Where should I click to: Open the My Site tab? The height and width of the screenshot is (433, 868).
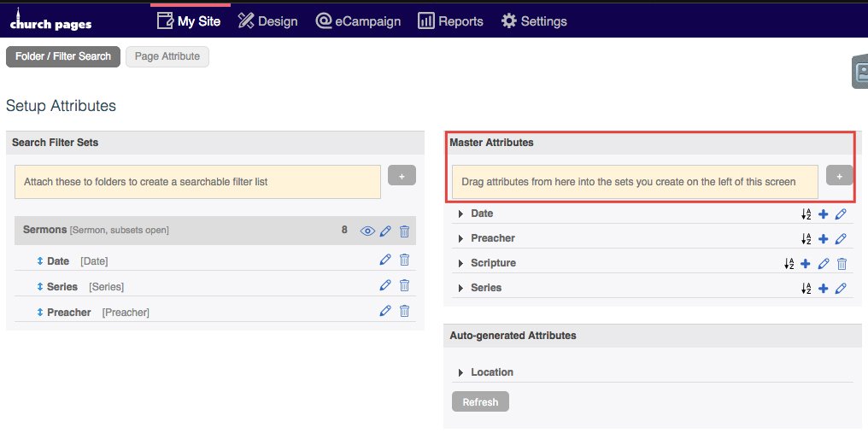[189, 21]
